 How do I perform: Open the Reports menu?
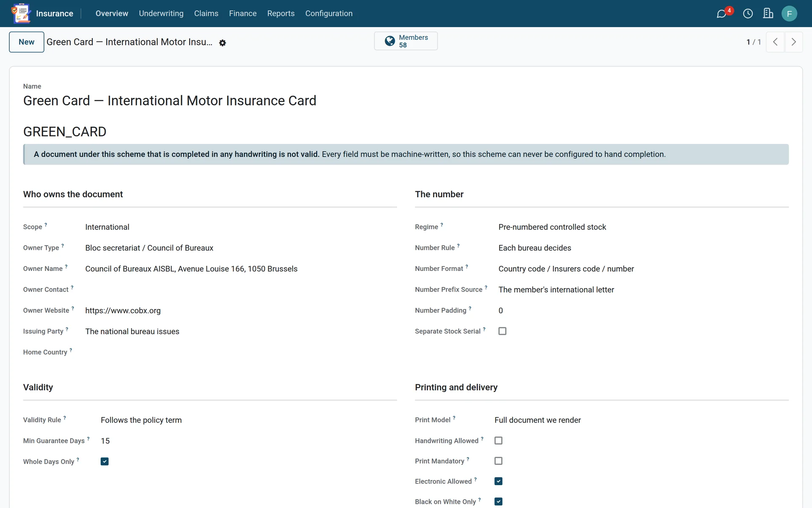tap(281, 14)
